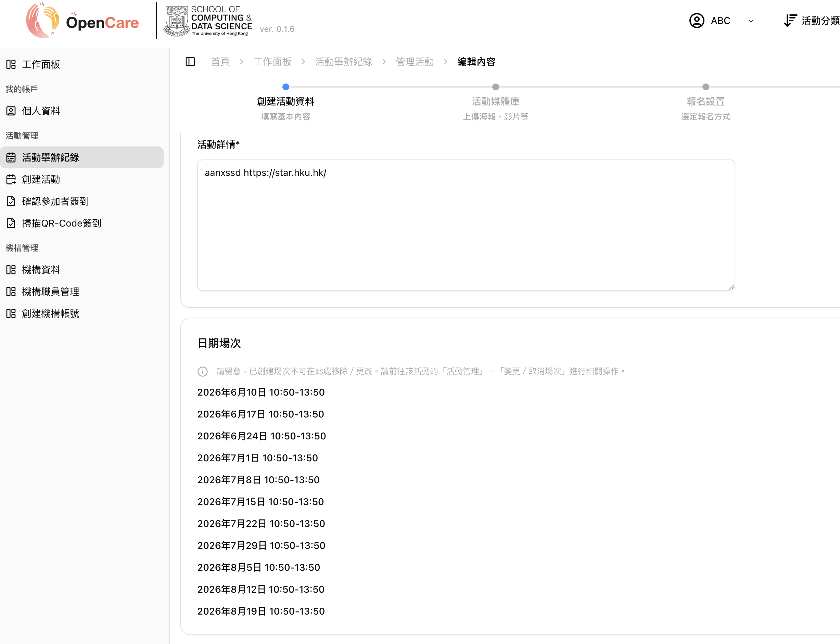Image resolution: width=840 pixels, height=644 pixels.
Task: Expand the ABC account dropdown chevron
Action: (751, 21)
